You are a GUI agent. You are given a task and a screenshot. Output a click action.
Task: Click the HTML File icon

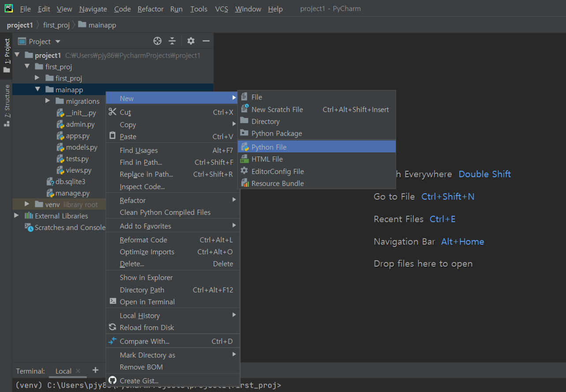tap(244, 159)
